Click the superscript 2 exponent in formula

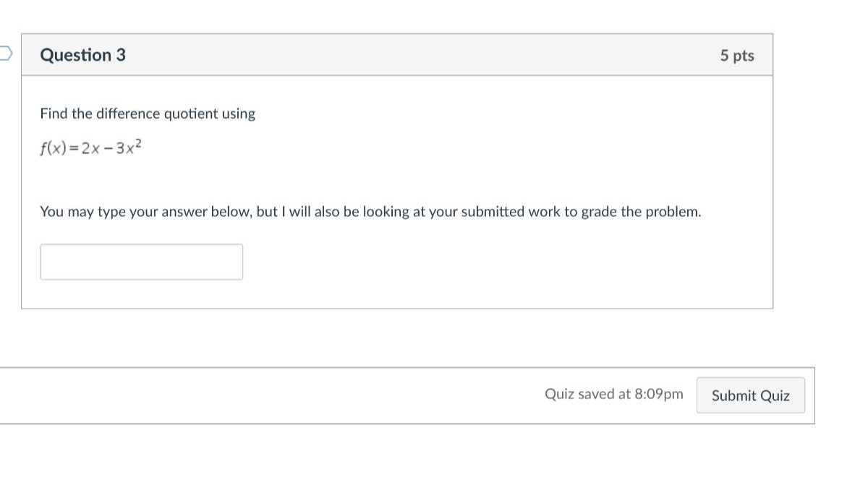pos(139,144)
